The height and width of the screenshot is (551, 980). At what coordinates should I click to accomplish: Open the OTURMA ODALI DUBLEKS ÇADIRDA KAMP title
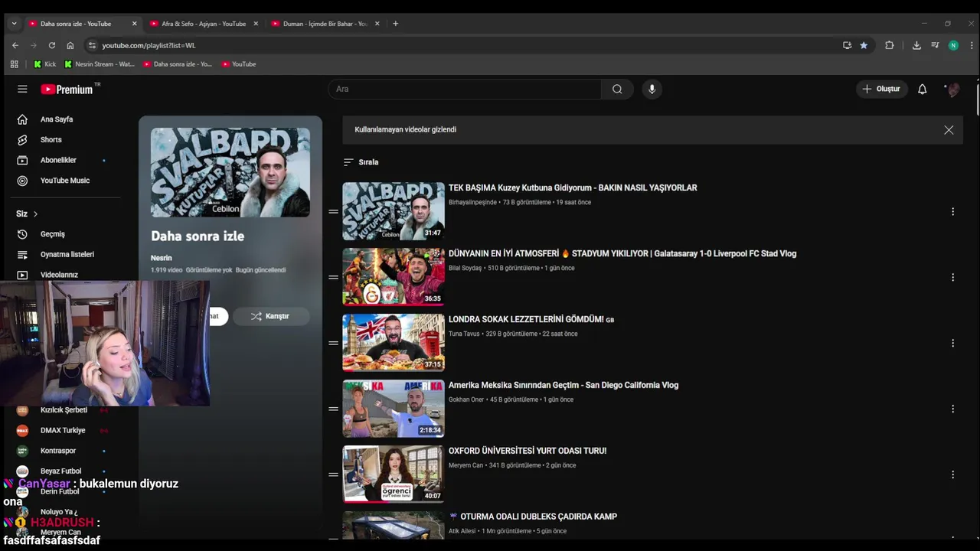[533, 517]
